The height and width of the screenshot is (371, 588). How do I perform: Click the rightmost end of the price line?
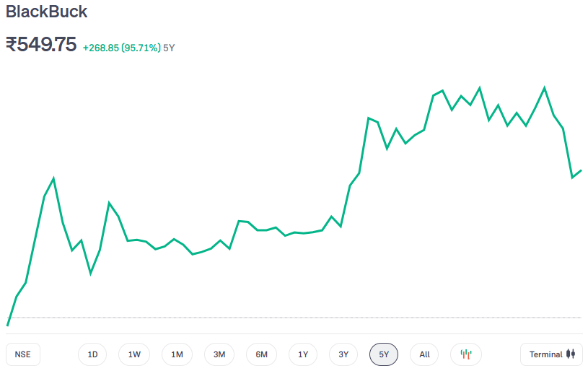(x=581, y=170)
